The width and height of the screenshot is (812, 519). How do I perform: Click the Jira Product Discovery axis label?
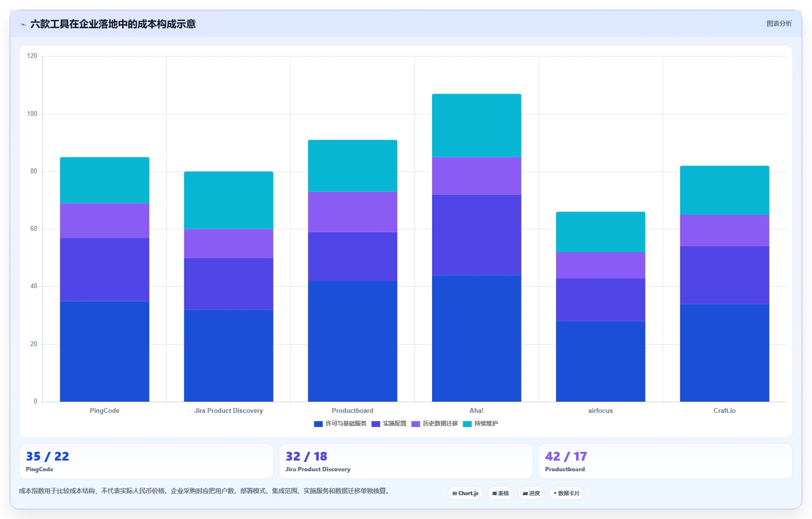pyautogui.click(x=229, y=410)
